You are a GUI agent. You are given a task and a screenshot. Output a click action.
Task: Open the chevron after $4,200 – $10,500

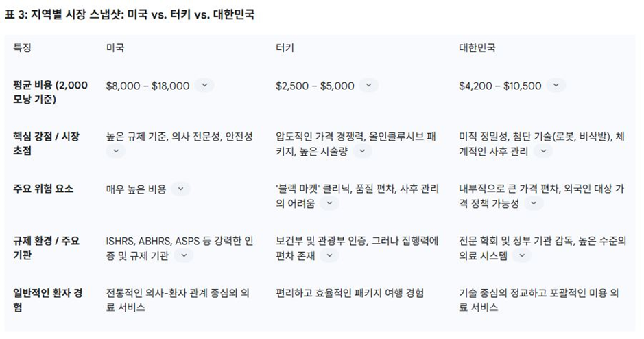point(556,85)
